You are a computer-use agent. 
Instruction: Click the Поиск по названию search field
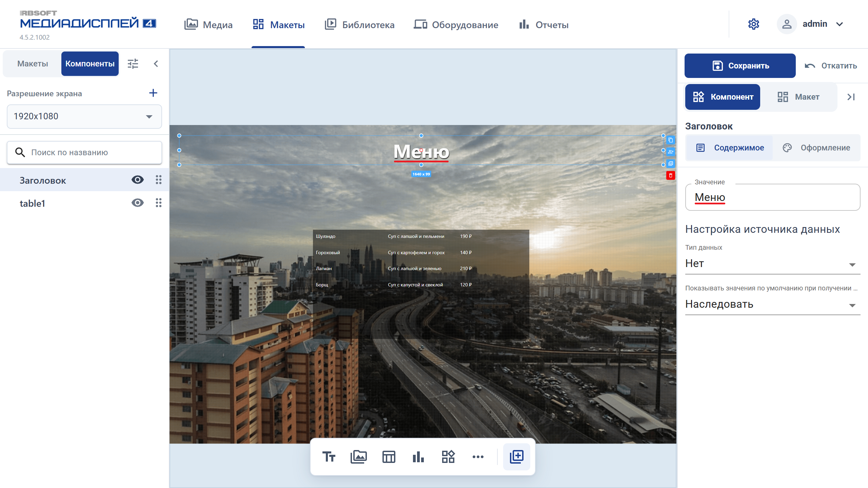(84, 152)
